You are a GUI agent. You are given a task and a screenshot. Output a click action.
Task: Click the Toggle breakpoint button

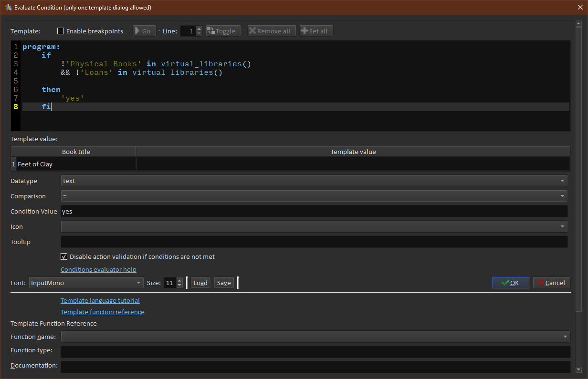click(223, 31)
